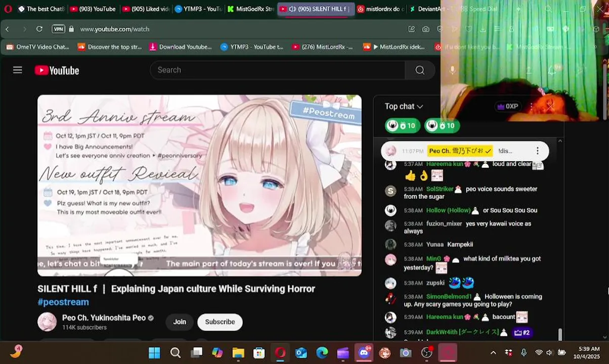This screenshot has width=609, height=364.
Task: Select chat user 'fuzion_mixer'
Action: click(444, 223)
